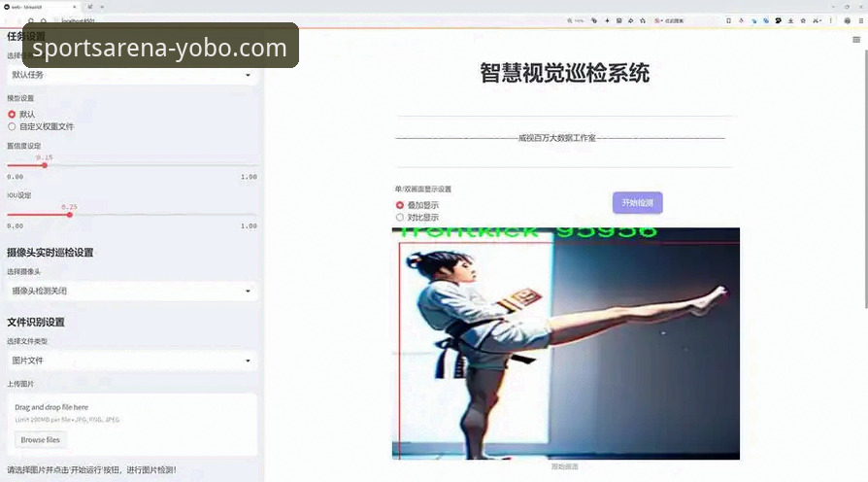Click the star bookmarks icon in the right toolbar

click(x=803, y=20)
